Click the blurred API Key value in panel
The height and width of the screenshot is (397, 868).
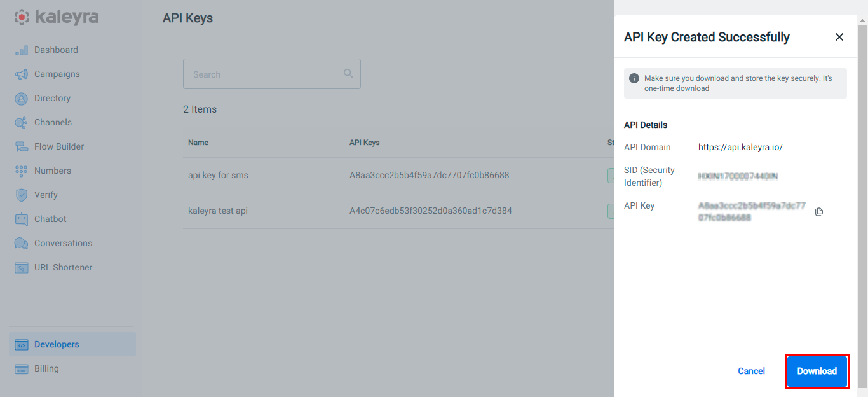pyautogui.click(x=752, y=212)
